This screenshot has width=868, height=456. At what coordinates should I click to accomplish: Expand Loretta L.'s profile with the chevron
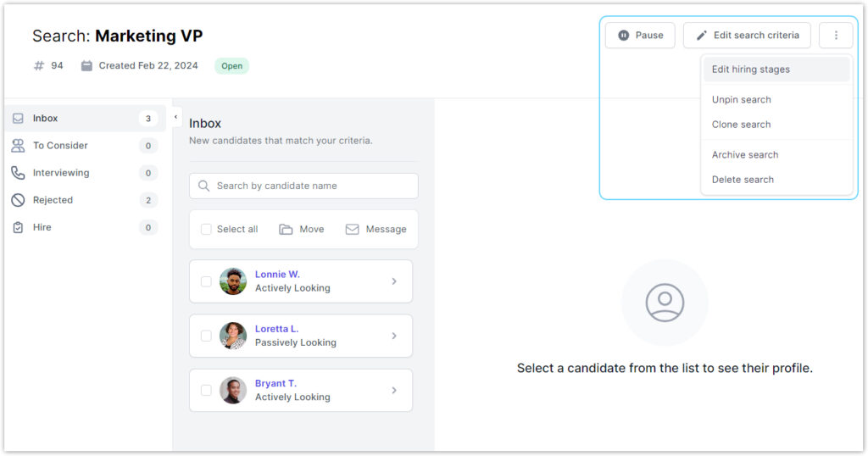[394, 336]
